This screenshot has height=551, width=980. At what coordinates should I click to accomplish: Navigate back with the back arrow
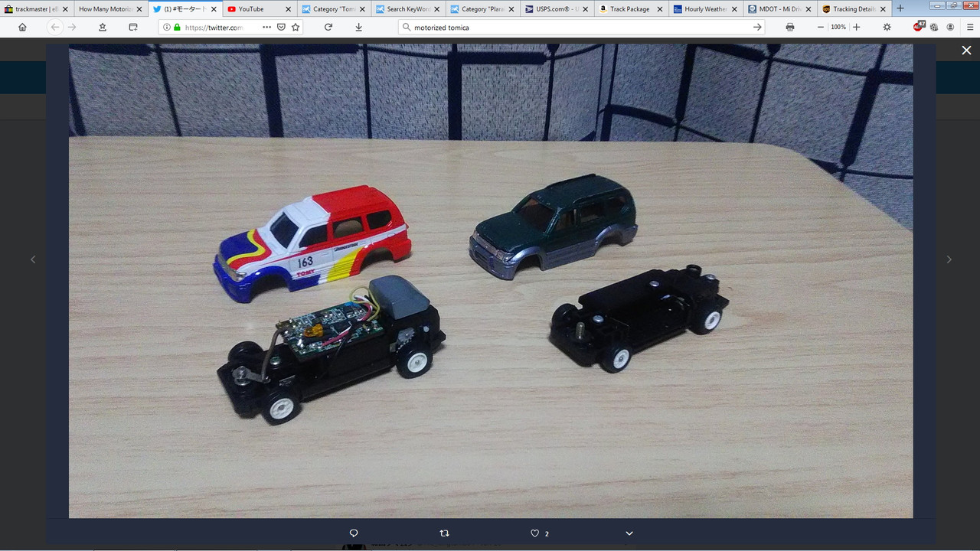pos(54,27)
